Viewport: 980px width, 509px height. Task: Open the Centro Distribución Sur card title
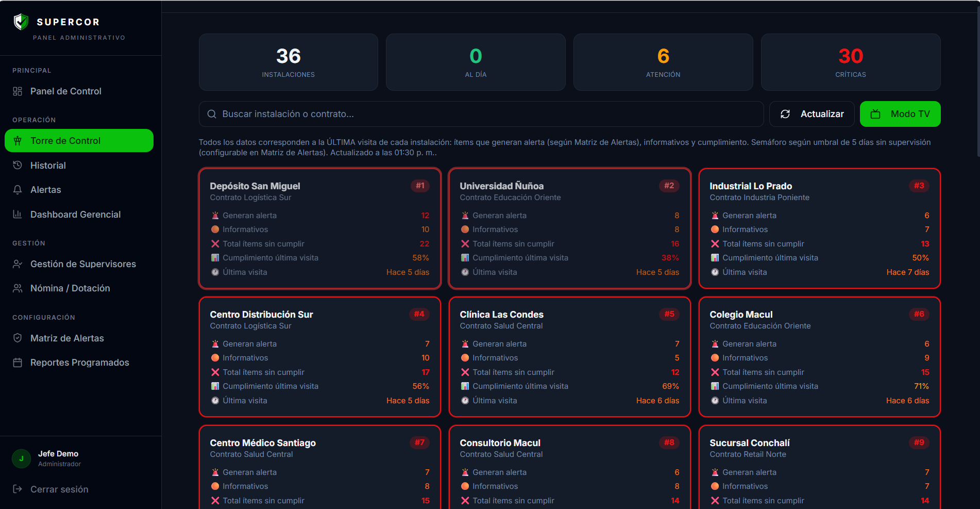pyautogui.click(x=262, y=315)
